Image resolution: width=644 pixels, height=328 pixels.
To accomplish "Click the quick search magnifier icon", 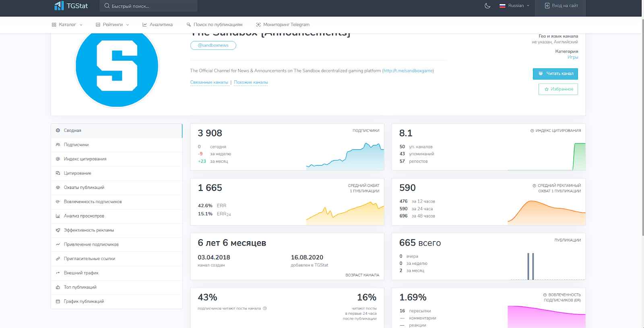I will [x=107, y=6].
